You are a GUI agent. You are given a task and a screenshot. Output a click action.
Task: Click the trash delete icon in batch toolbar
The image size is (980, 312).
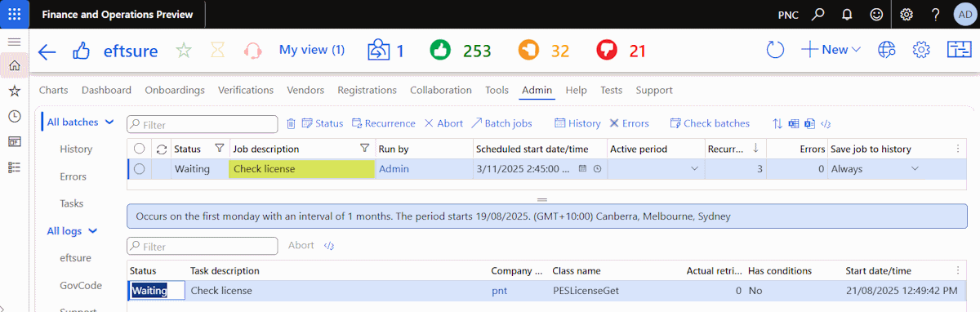click(x=291, y=123)
